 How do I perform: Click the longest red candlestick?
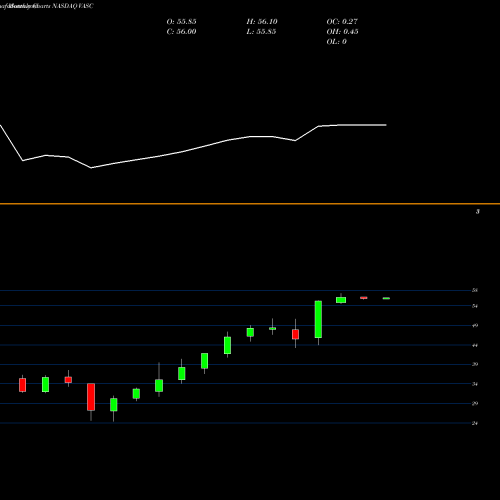tap(91, 397)
